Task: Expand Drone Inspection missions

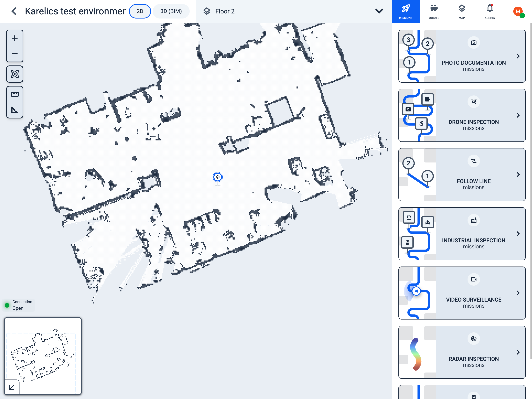Action: 518,115
